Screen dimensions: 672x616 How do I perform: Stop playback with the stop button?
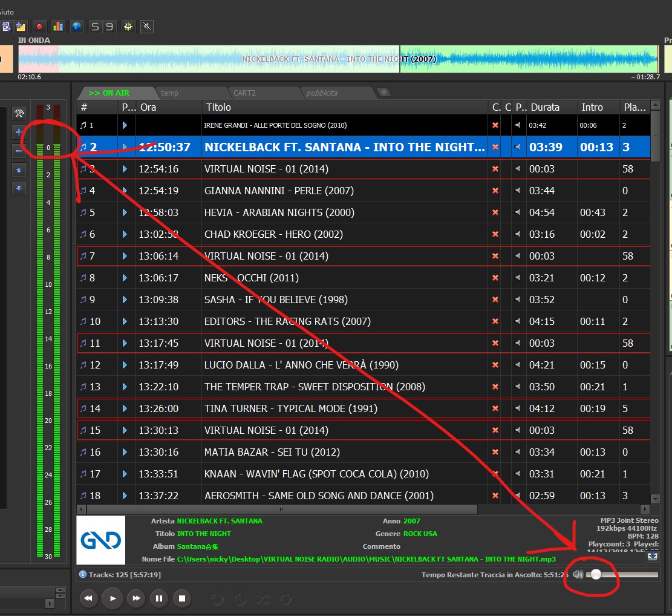click(x=182, y=598)
